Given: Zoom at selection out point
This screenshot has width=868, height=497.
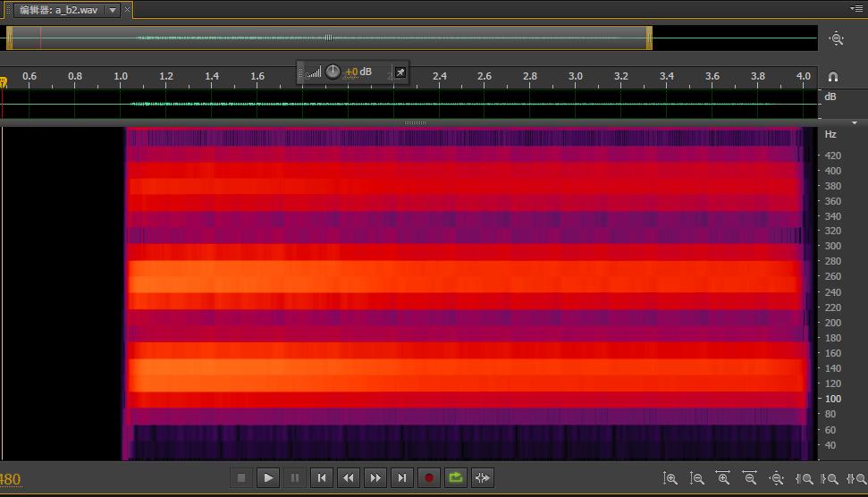Looking at the screenshot, I should point(830,479).
